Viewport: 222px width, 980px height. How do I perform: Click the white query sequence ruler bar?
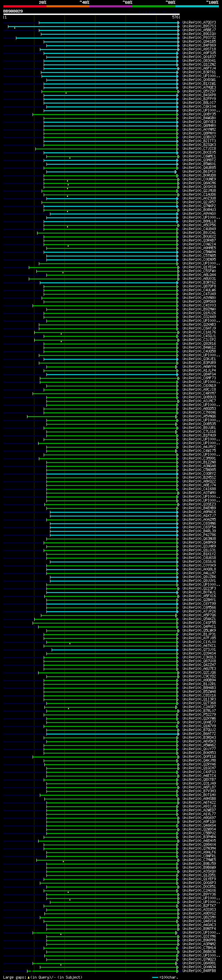point(92,15)
